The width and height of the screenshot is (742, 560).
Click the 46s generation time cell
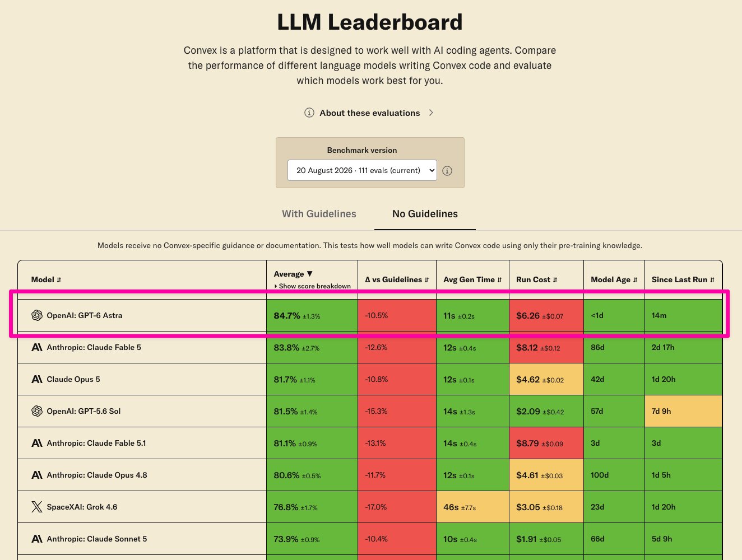pyautogui.click(x=472, y=507)
